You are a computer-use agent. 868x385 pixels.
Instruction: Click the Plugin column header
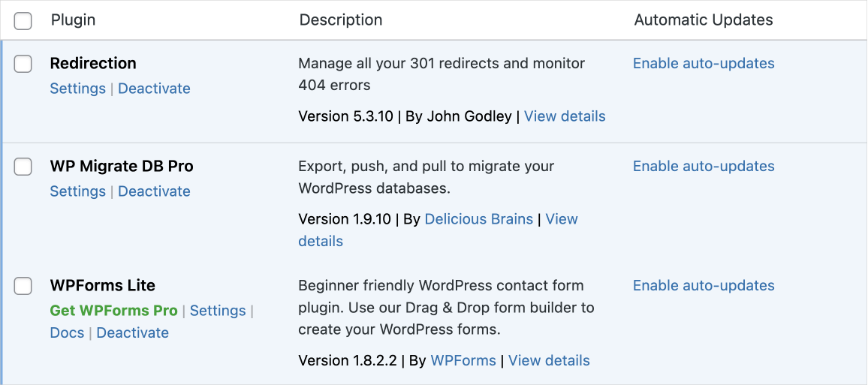click(x=73, y=20)
